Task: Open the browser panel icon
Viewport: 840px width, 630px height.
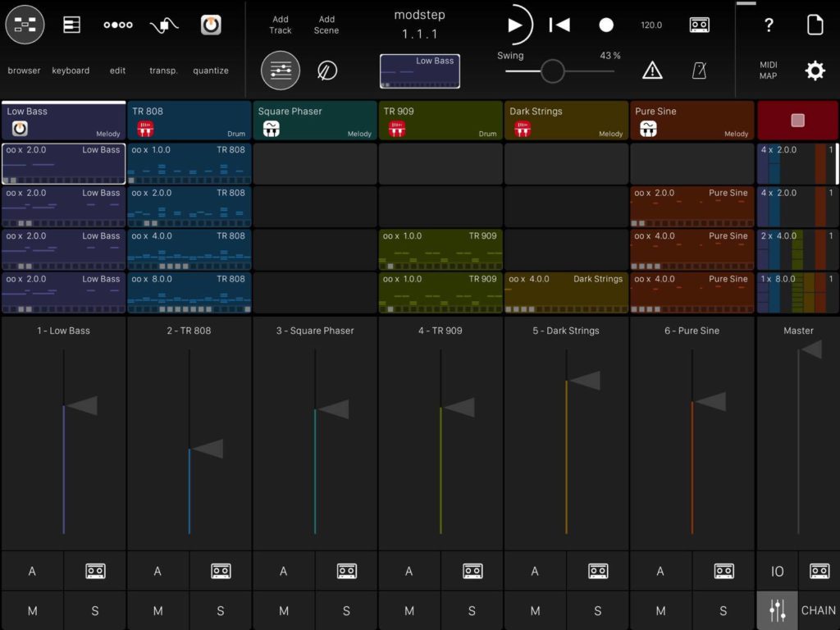Action: coord(25,25)
